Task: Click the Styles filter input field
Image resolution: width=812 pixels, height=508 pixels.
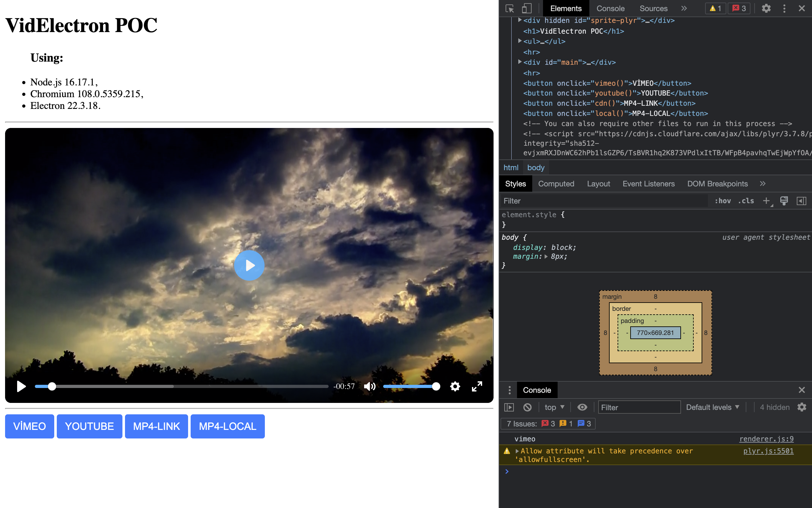Action: [x=604, y=201]
